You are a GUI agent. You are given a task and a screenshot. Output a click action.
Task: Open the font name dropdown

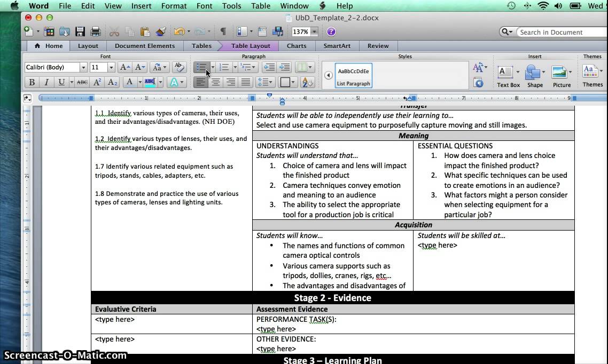coord(83,67)
